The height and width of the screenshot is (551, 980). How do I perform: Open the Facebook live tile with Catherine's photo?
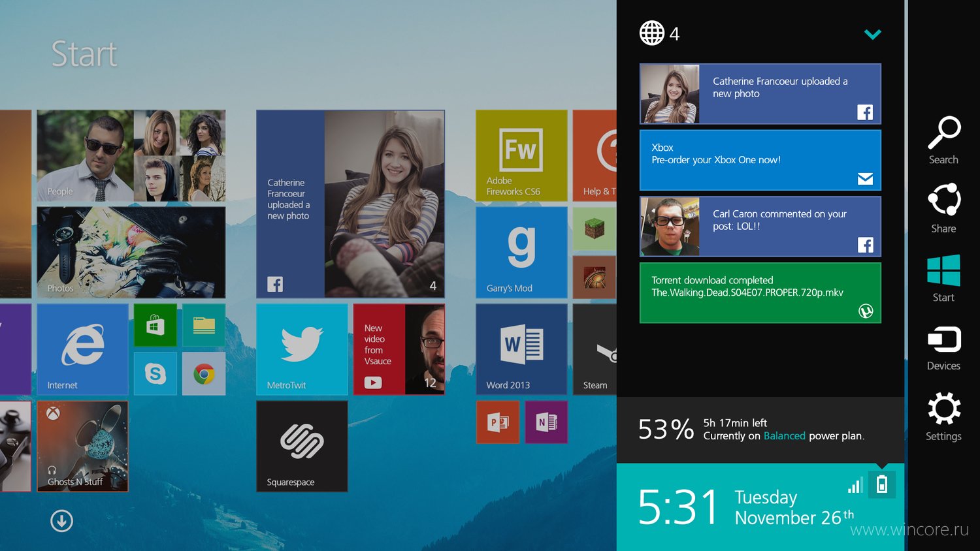[351, 204]
